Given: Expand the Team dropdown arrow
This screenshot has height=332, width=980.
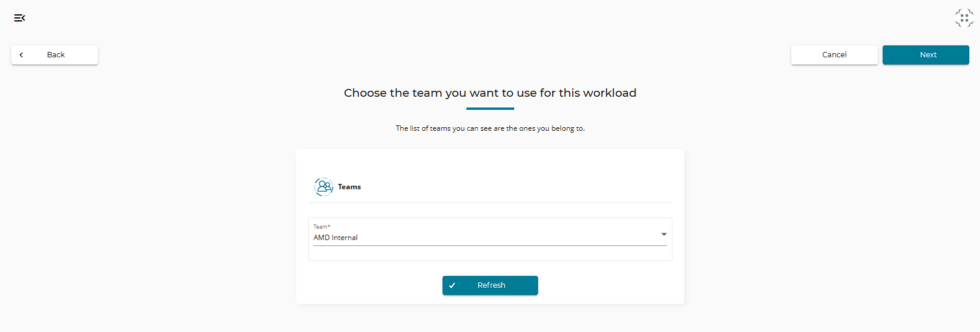Looking at the screenshot, I should coord(663,234).
